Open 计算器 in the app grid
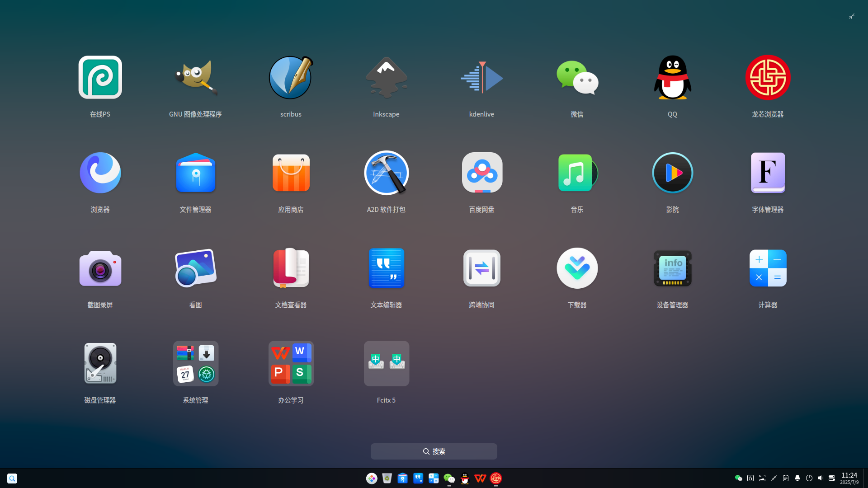Screen dimensions: 868x488 click(768, 268)
